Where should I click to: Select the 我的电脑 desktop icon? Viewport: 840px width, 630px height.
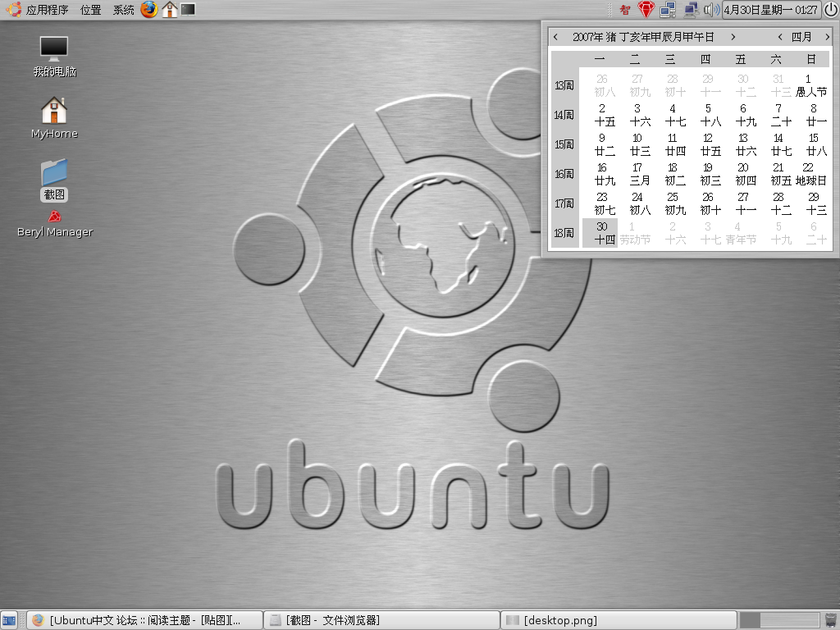point(54,57)
